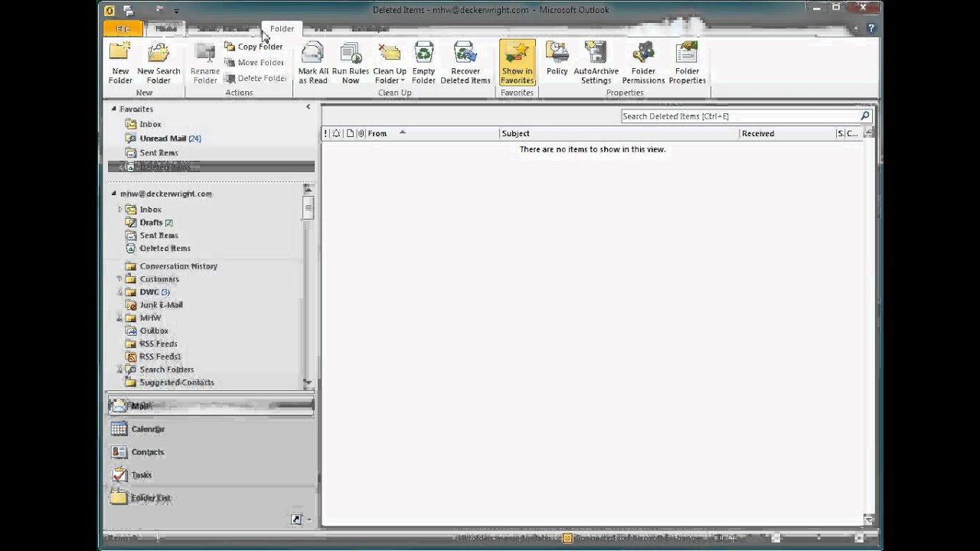Screen dimensions: 980x551
Task: Collapse the mhw@deckerwright.com account tree
Action: coord(114,194)
